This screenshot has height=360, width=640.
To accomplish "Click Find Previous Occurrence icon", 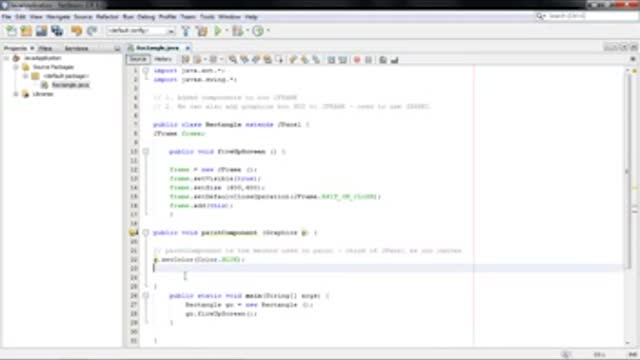I will point(244,60).
